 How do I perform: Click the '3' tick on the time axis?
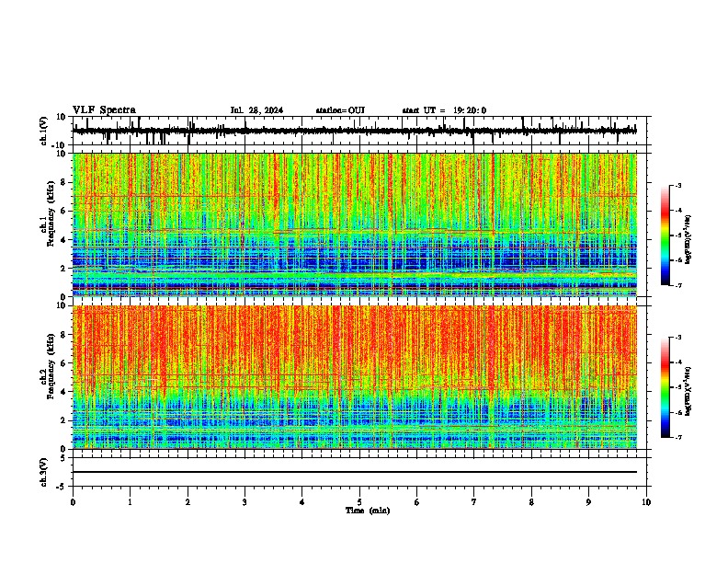245,502
